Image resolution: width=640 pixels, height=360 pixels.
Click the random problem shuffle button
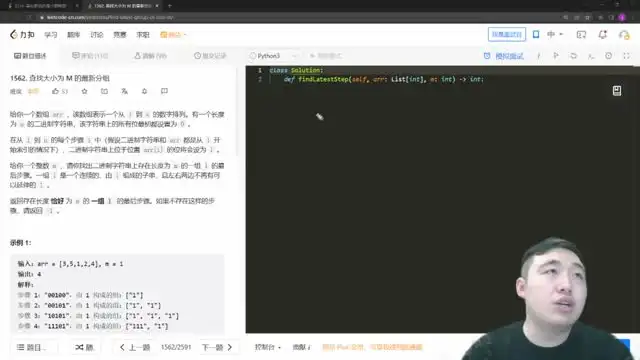84,347
